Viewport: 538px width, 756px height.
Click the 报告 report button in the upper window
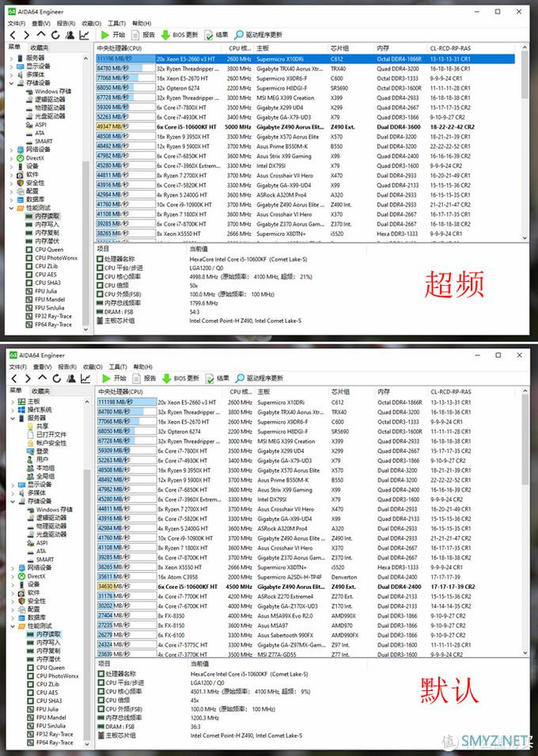coord(144,35)
